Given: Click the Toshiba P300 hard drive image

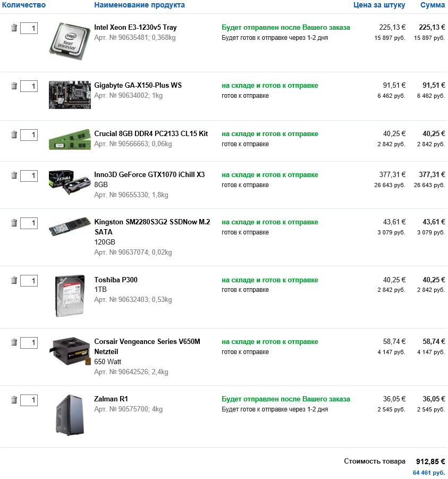Looking at the screenshot, I should coord(70,296).
